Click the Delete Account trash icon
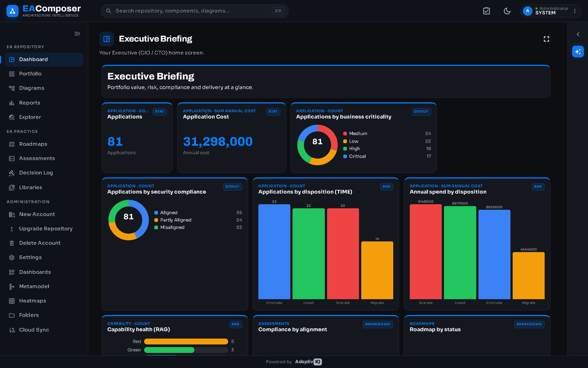Image resolution: width=588 pixels, height=368 pixels. 12,243
